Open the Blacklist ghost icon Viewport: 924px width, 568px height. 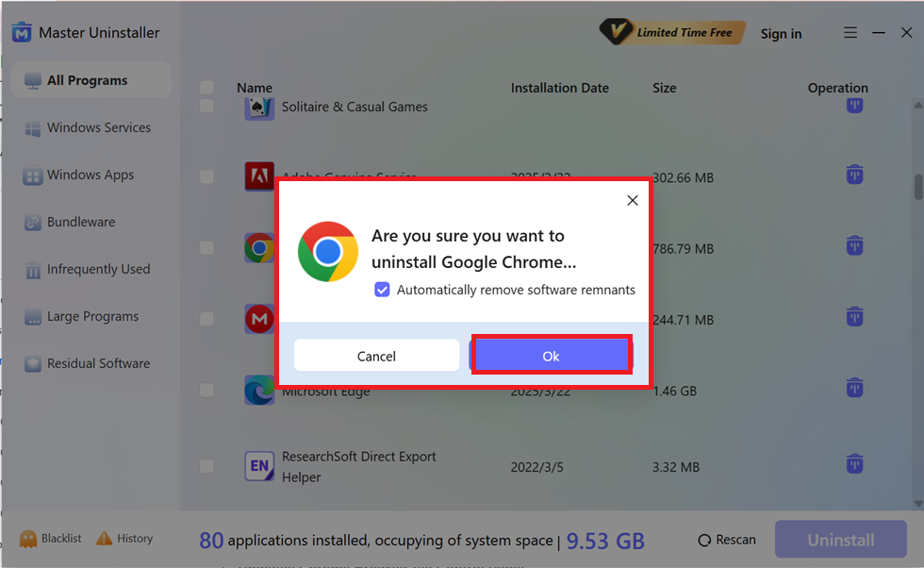[27, 539]
